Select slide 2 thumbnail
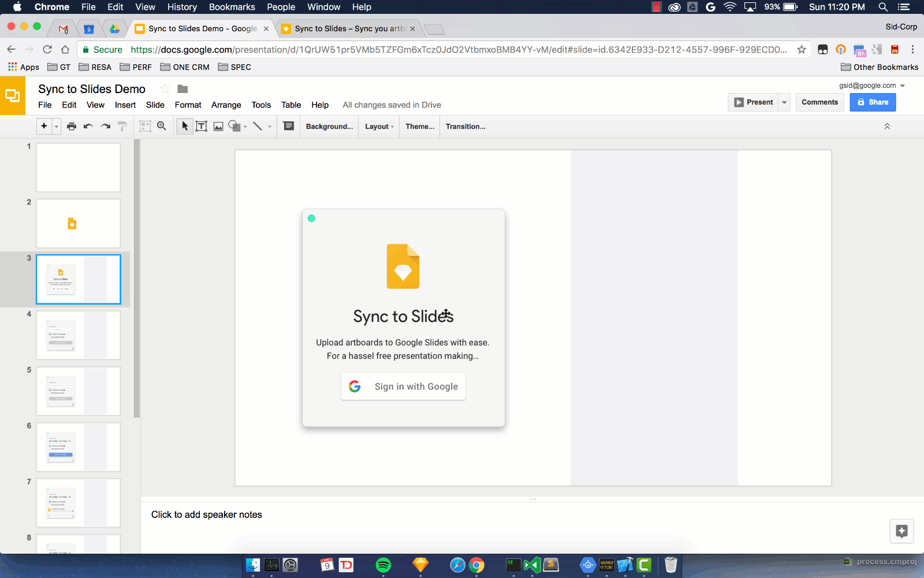Screen dimensions: 924x578 pos(79,224)
